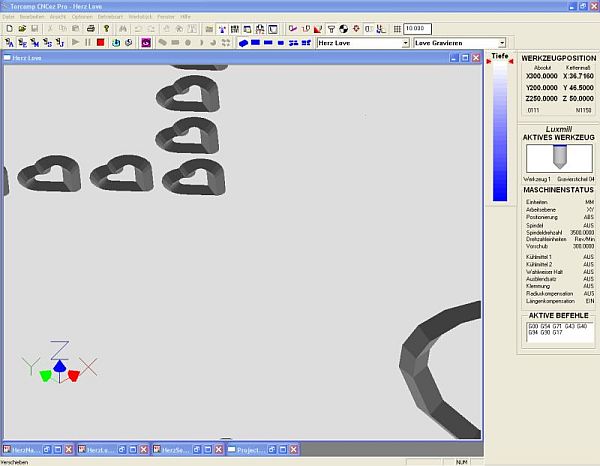Select the minimized Project window tab
This screenshot has width=600, height=466.
(x=250, y=450)
